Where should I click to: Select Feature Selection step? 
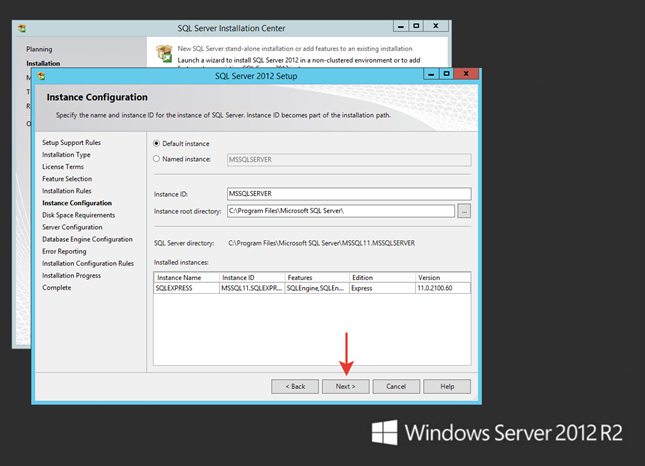[67, 179]
